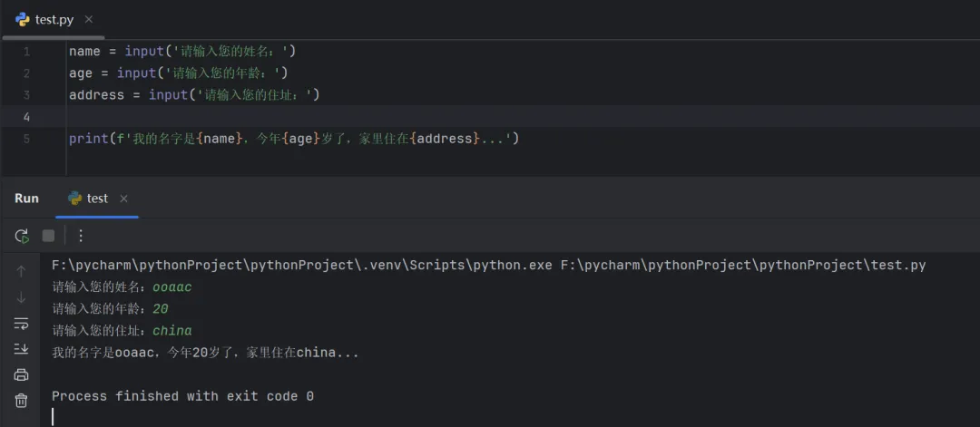Click the age variable on line 2
The height and width of the screenshot is (427, 980).
pos(81,73)
